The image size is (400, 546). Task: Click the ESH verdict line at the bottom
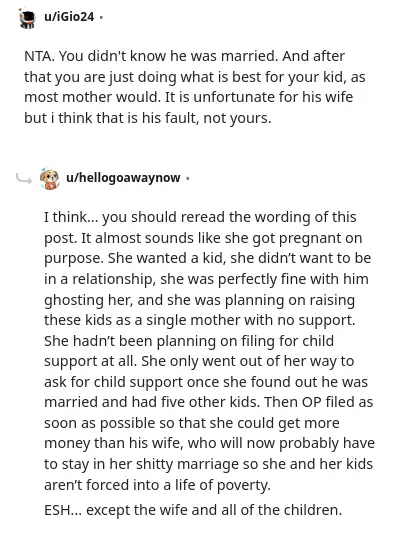[x=193, y=510]
